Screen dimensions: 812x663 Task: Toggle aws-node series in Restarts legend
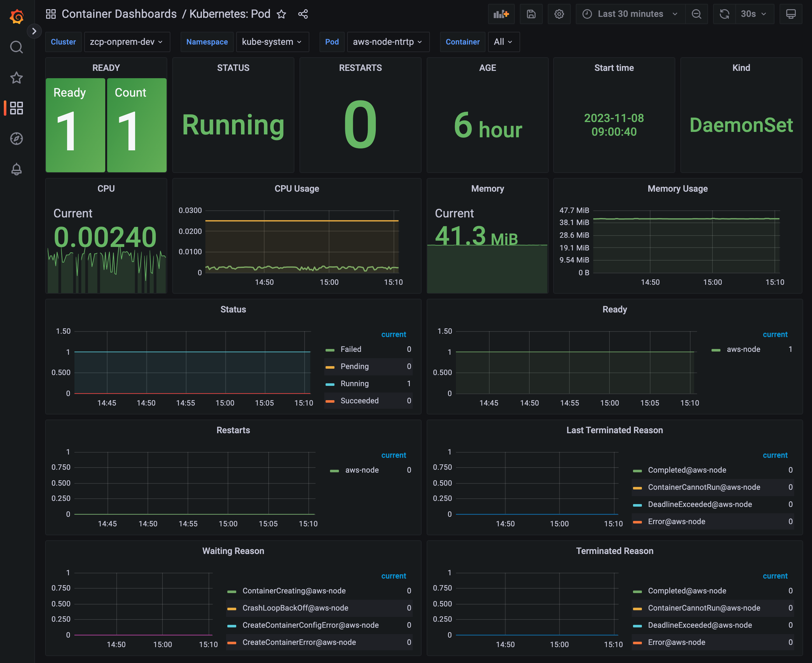point(362,470)
